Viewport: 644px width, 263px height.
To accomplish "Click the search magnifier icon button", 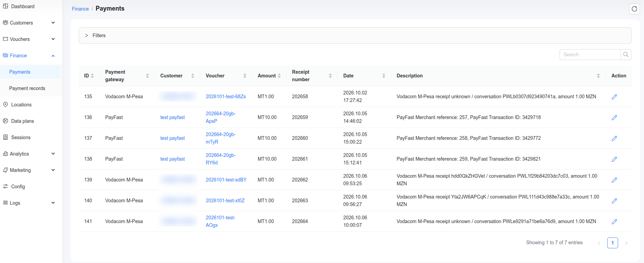I will point(626,55).
